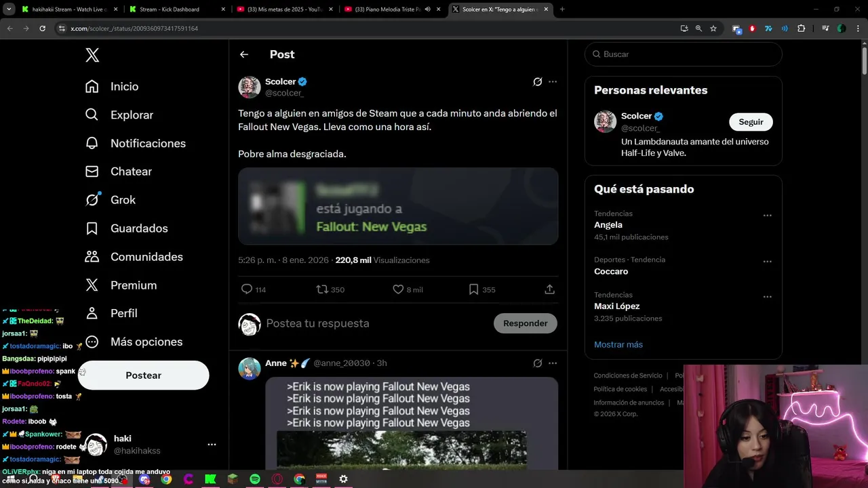Reload the page
The width and height of the screenshot is (868, 488).
coord(42,28)
